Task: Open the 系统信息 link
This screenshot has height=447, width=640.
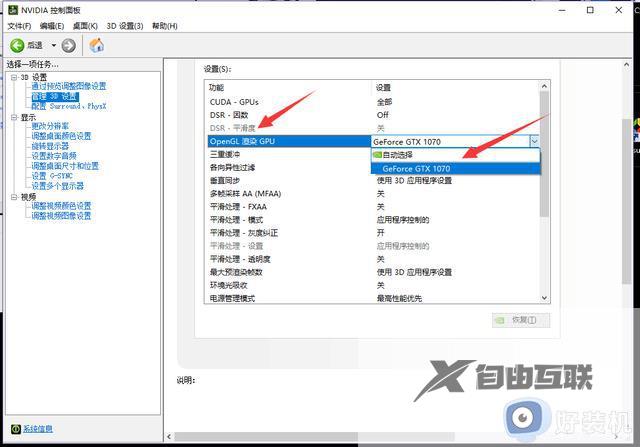Action: point(38,429)
